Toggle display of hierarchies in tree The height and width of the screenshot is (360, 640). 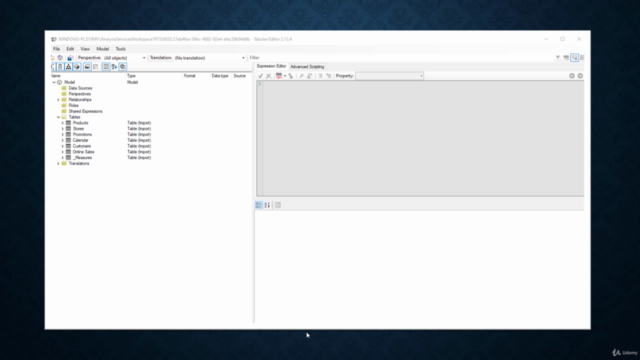click(68, 67)
